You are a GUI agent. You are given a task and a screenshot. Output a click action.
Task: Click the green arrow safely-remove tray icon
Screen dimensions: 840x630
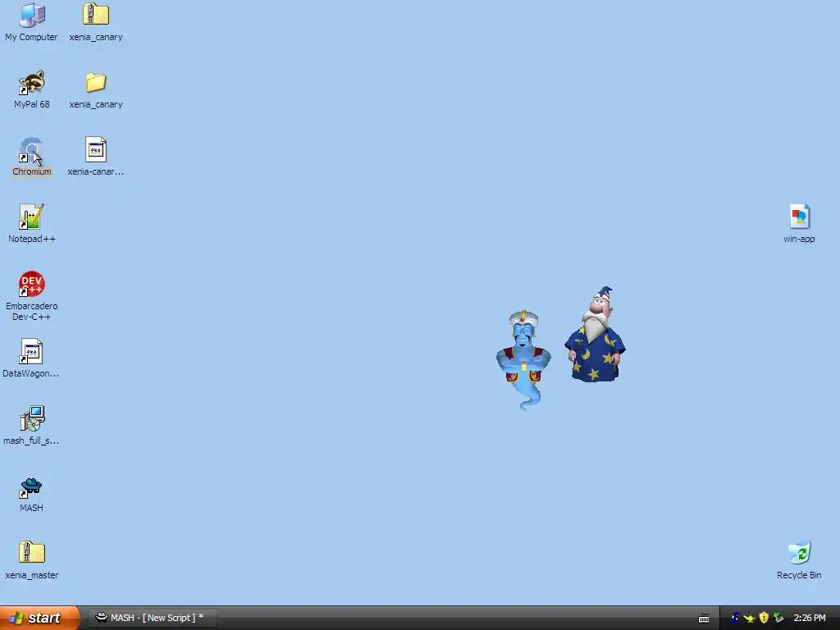pyautogui.click(x=778, y=618)
